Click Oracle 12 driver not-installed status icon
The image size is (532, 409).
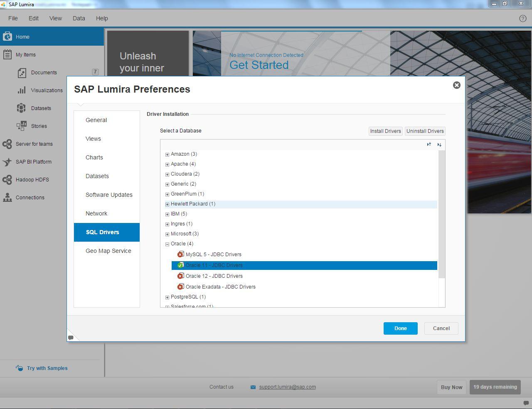180,276
